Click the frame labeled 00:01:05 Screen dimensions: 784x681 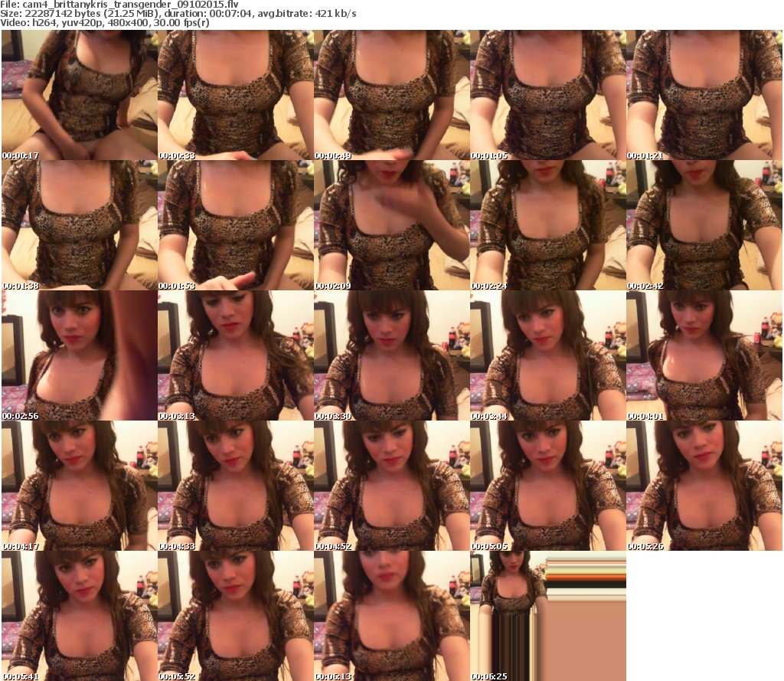click(548, 95)
